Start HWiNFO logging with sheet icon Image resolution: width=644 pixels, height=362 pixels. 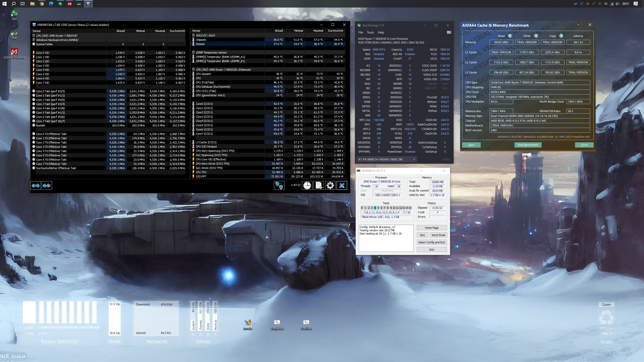click(318, 186)
